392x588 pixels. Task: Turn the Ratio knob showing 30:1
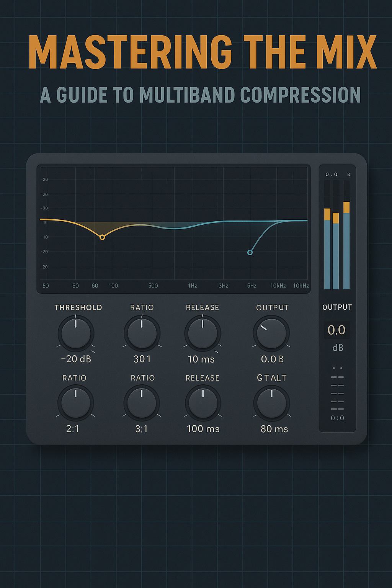[142, 333]
